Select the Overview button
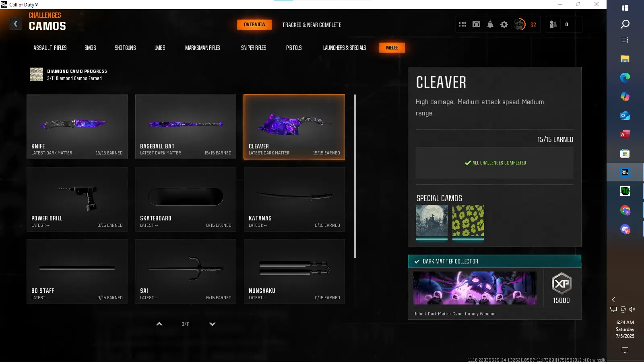 pos(255,25)
